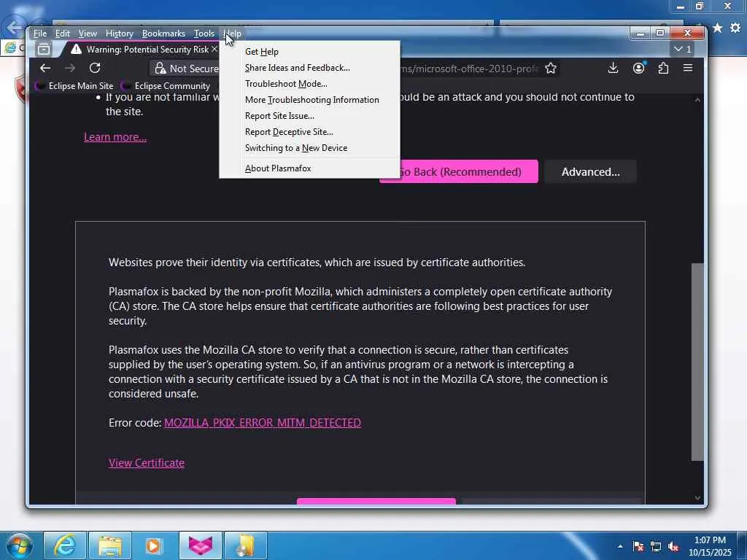Select Get Help from the menu

pos(309,52)
